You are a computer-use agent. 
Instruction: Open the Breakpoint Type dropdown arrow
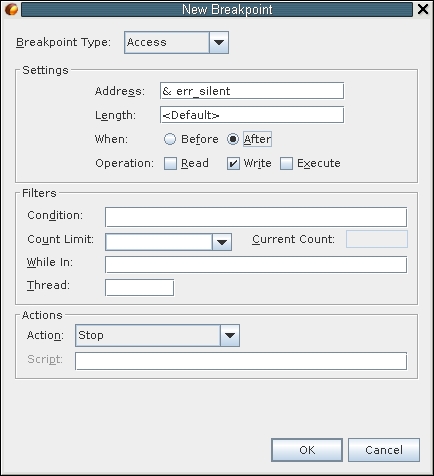pos(219,42)
